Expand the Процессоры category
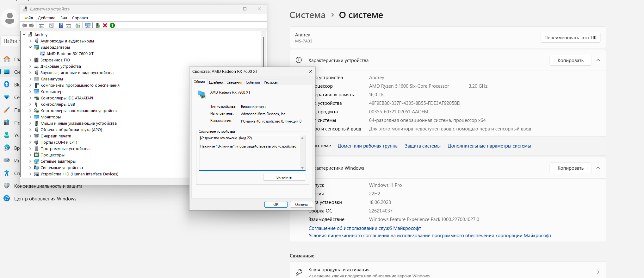The image size is (644, 278). coord(30,155)
